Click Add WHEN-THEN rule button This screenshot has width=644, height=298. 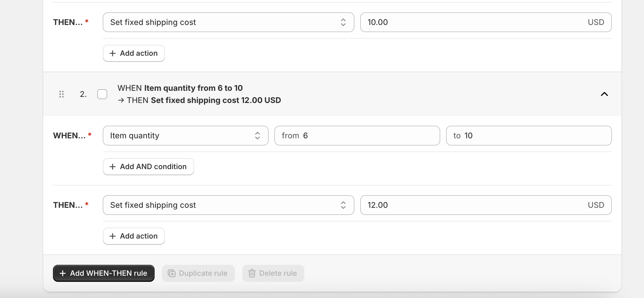(x=104, y=273)
